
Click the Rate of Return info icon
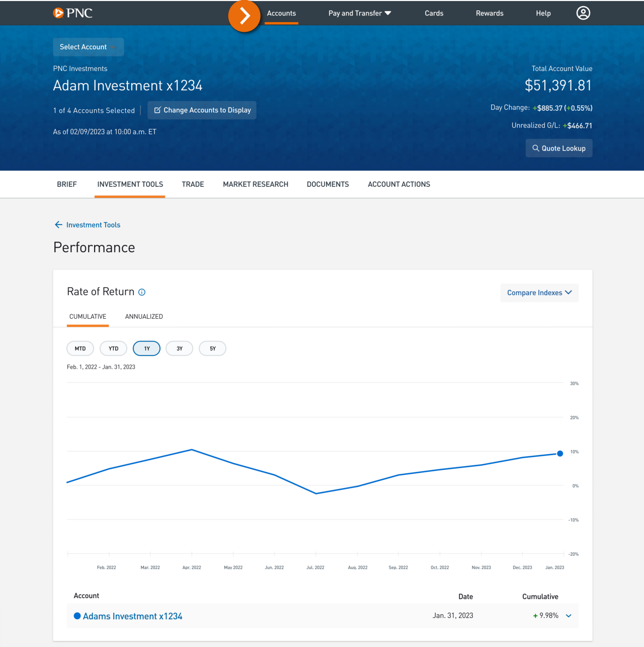(x=142, y=292)
